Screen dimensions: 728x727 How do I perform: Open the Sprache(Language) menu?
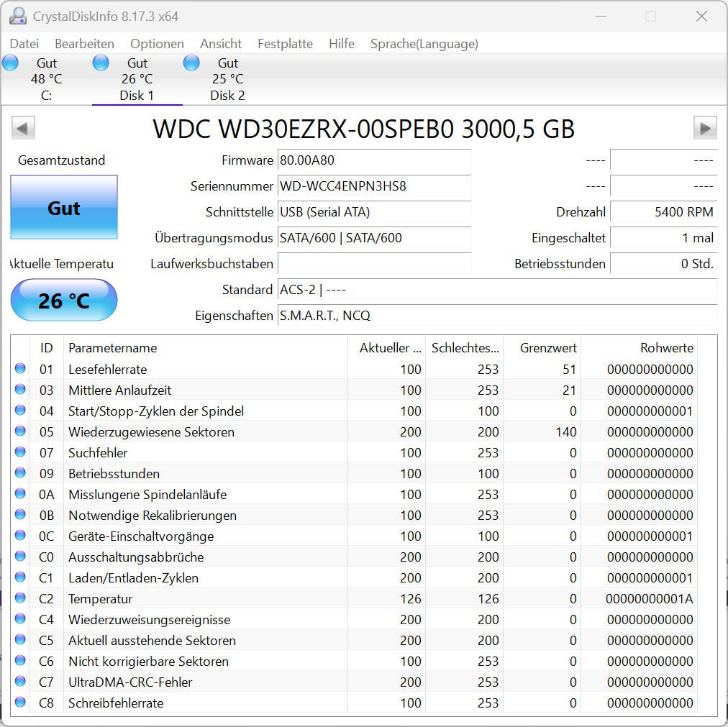424,44
